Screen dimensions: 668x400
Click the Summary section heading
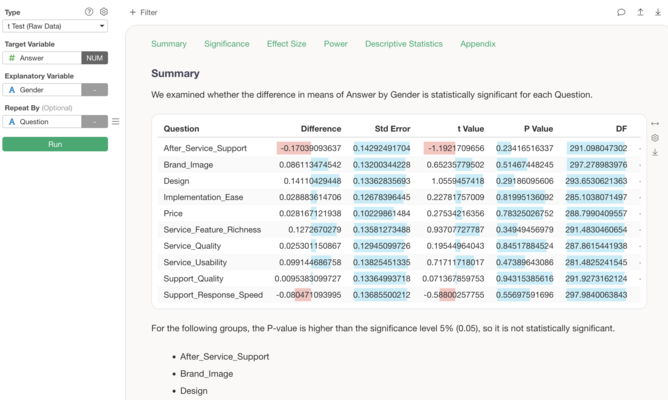coord(175,73)
